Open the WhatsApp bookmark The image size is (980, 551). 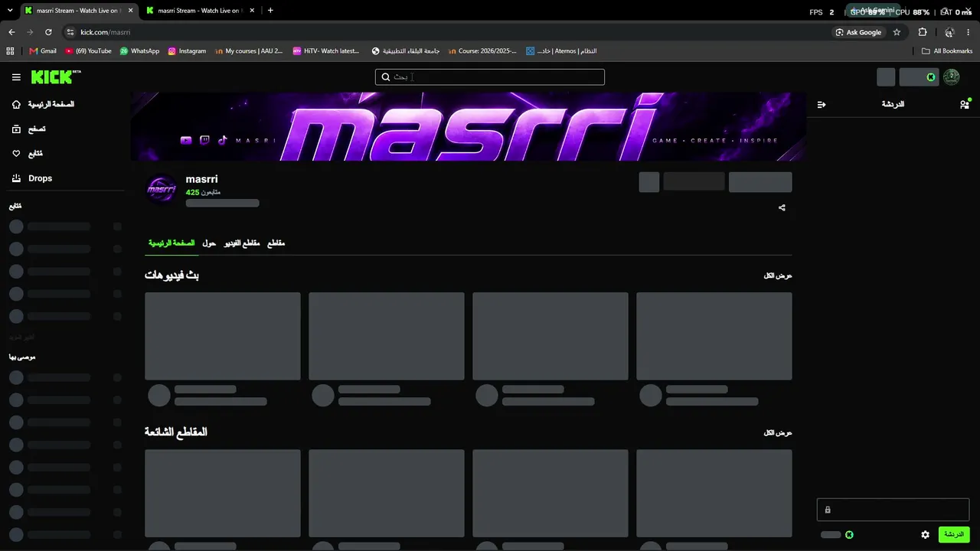point(139,51)
